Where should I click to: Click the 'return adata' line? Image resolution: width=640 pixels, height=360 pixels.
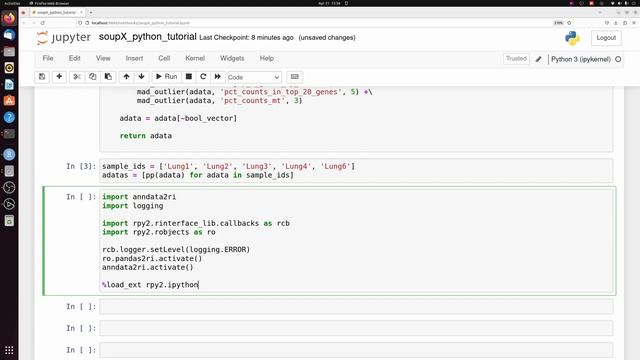(146, 136)
